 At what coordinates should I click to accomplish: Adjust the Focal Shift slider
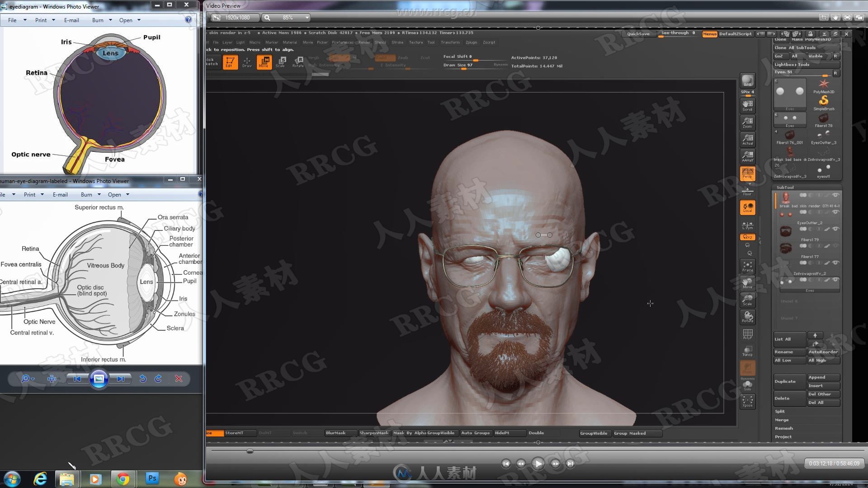point(475,57)
